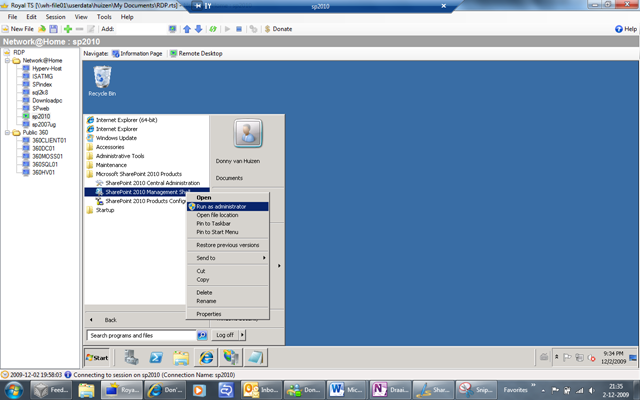640x400 pixels.
Task: Choose Restore previous versions
Action: (x=228, y=245)
